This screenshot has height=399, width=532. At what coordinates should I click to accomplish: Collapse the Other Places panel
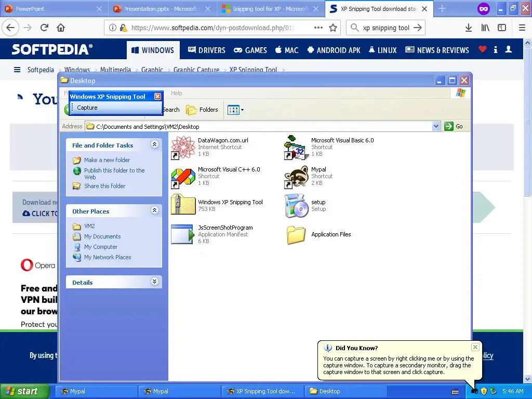click(x=154, y=210)
